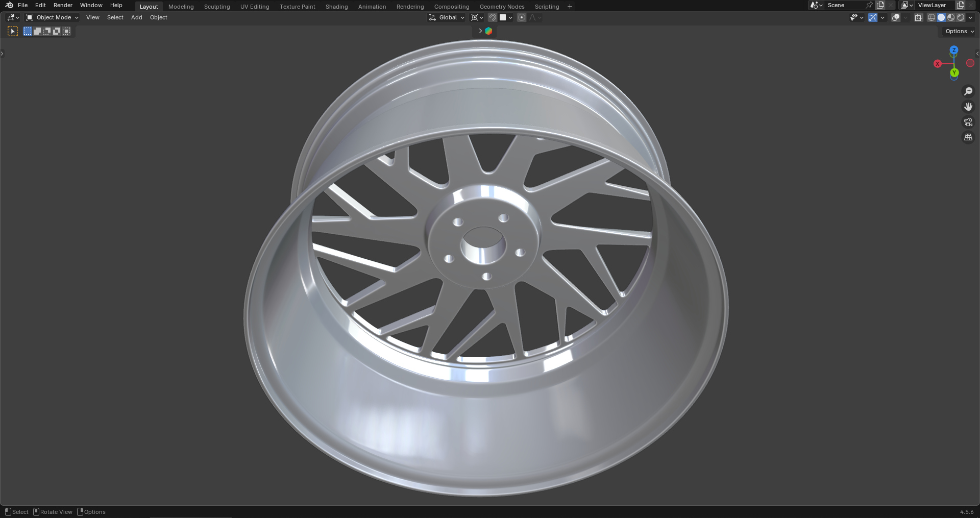Toggle X-ray mode button
This screenshot has height=518, width=980.
pos(919,17)
